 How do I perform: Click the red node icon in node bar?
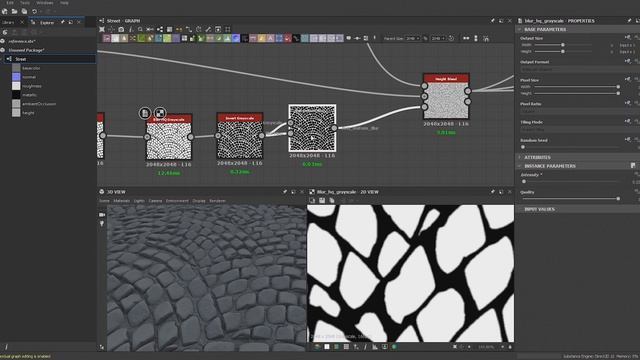tap(287, 38)
